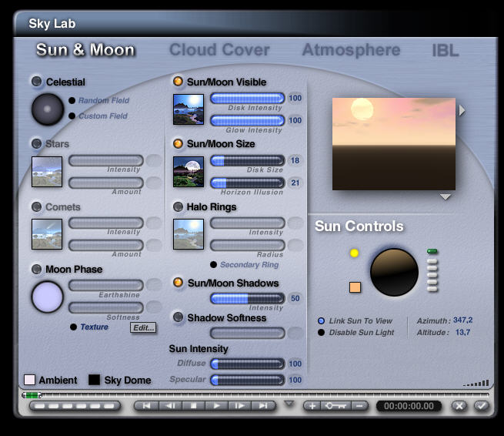Open the Ambient color swatch
This screenshot has width=504, height=436.
click(x=29, y=380)
